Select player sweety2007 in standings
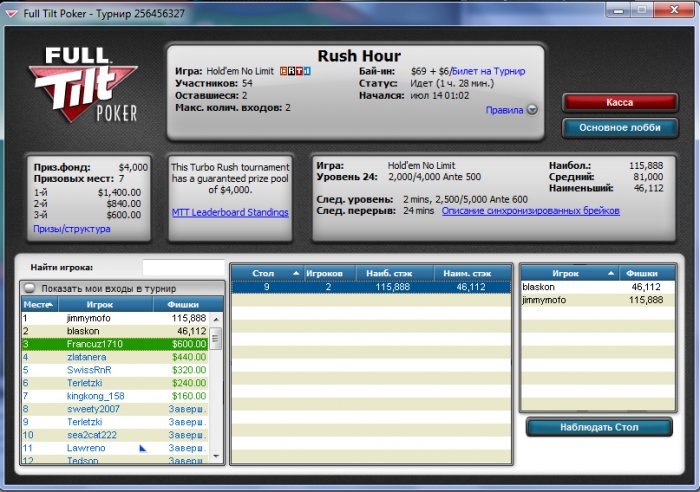Image resolution: width=700 pixels, height=492 pixels. [x=115, y=409]
